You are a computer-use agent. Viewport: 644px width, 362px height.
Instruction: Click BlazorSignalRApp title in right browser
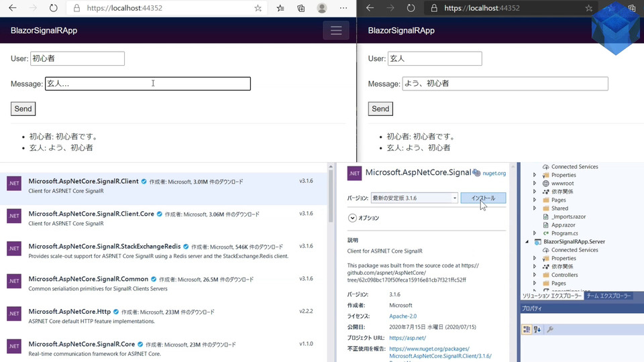point(401,30)
